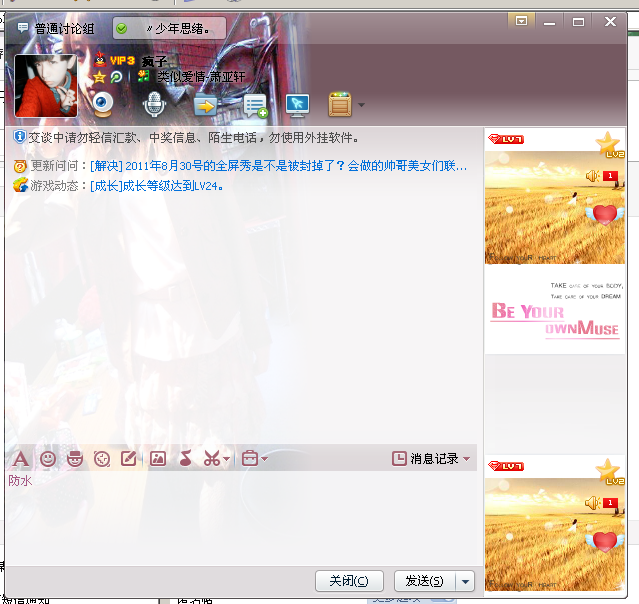Open the title bar settings dropdown icon
The height and width of the screenshot is (604, 639).
[x=521, y=21]
